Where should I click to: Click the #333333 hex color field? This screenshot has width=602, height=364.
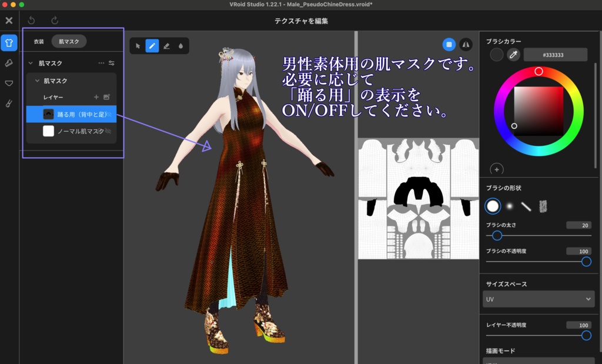pos(554,54)
